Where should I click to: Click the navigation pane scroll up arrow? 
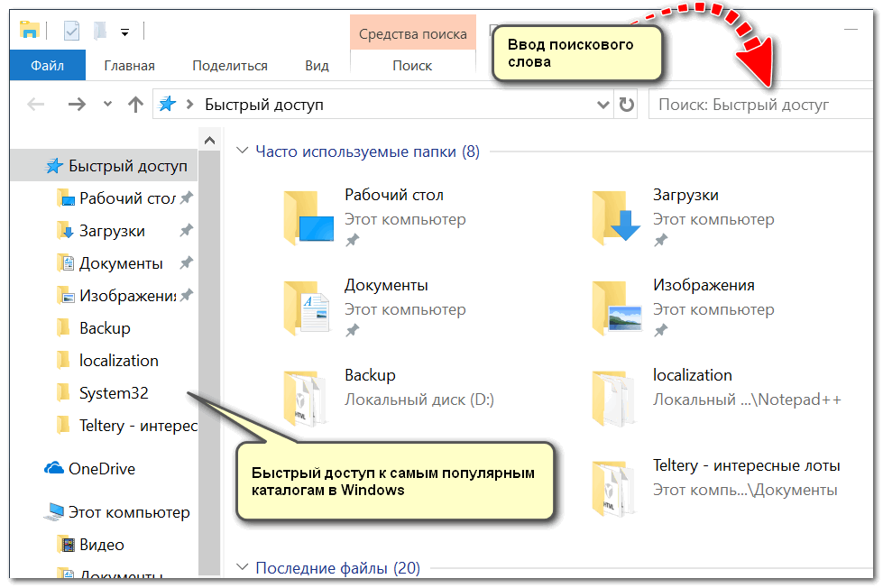pos(209,141)
